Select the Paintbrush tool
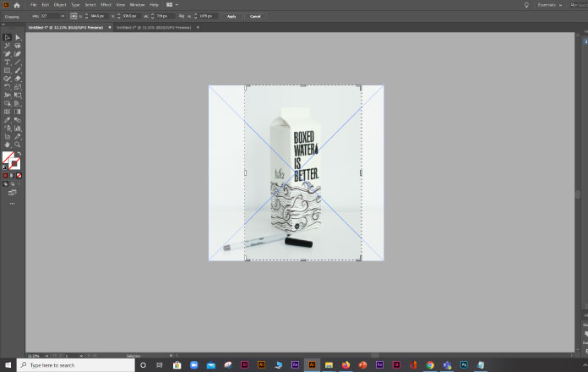The image size is (588, 372). point(18,70)
